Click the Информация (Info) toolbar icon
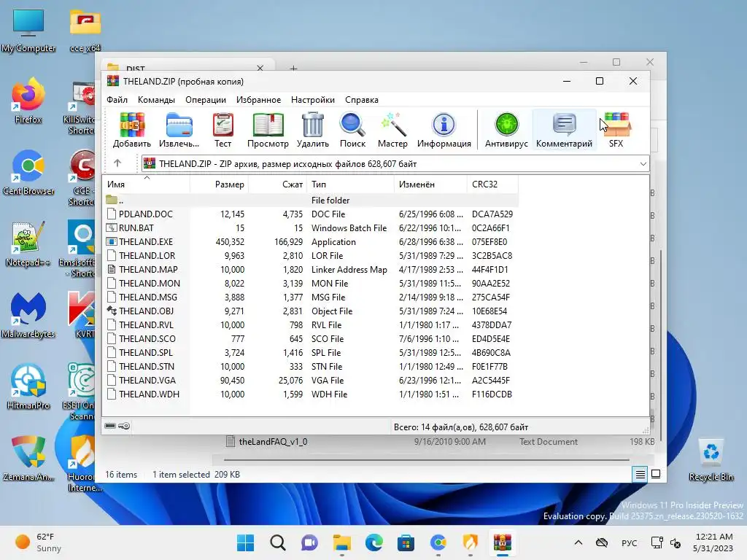The width and height of the screenshot is (747, 560). click(x=444, y=130)
